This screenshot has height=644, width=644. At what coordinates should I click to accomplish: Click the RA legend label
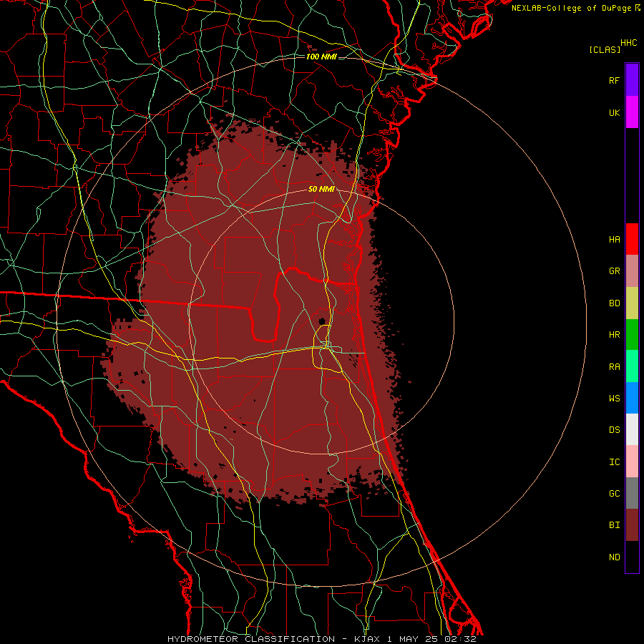point(614,367)
